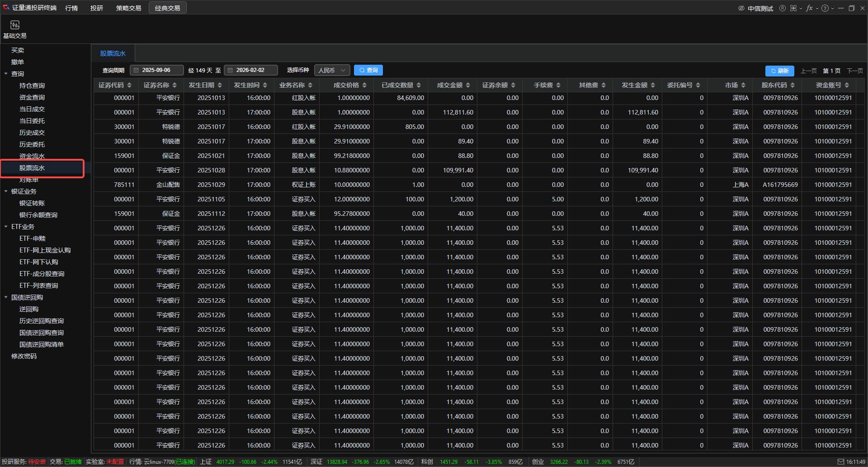Click the mail icon in status bar
The height and width of the screenshot is (467, 868).
pyautogui.click(x=840, y=462)
